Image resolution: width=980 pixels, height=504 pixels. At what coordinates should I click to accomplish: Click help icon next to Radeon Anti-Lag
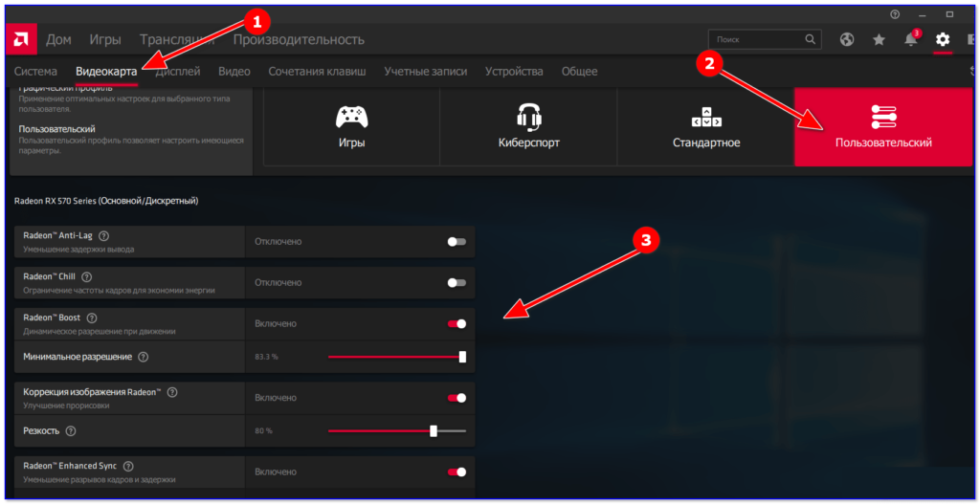[103, 236]
